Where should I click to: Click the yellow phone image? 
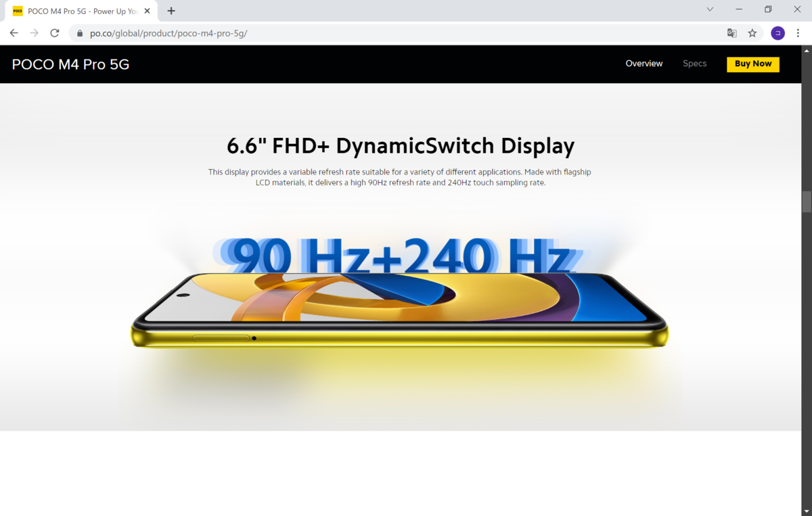tap(399, 310)
